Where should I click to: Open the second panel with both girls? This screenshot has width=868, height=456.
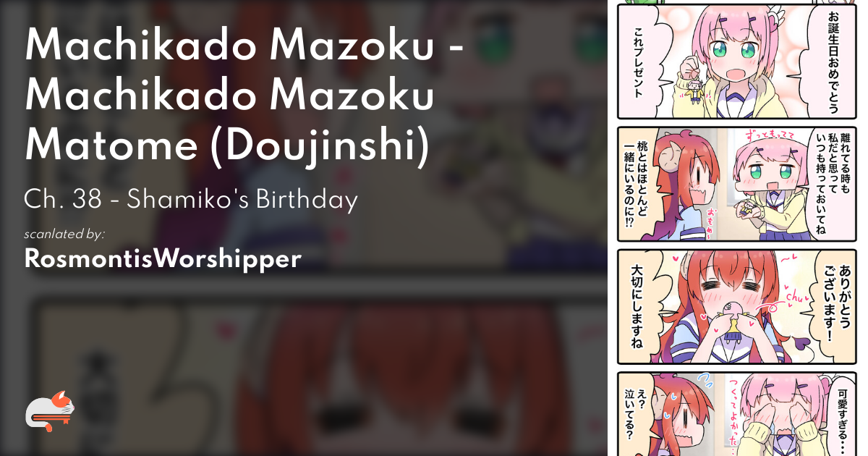(736, 184)
